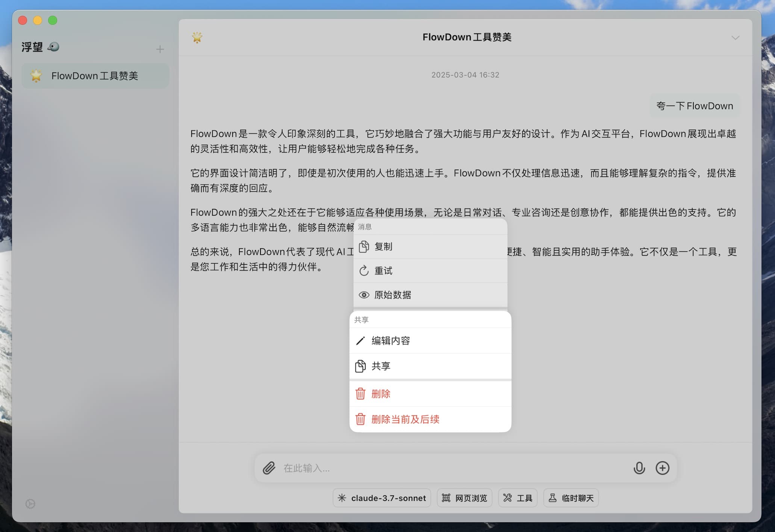The height and width of the screenshot is (532, 775).
Task: Choose 共享 item with document icon
Action: [x=430, y=366]
